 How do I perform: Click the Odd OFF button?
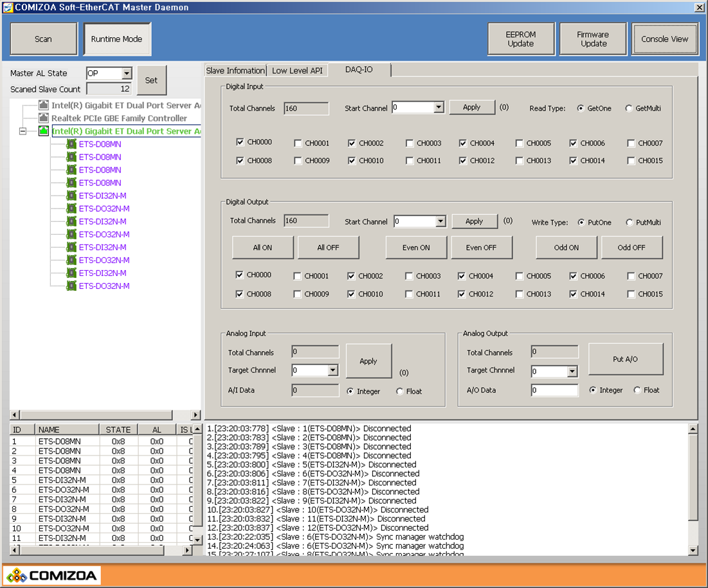631,248
